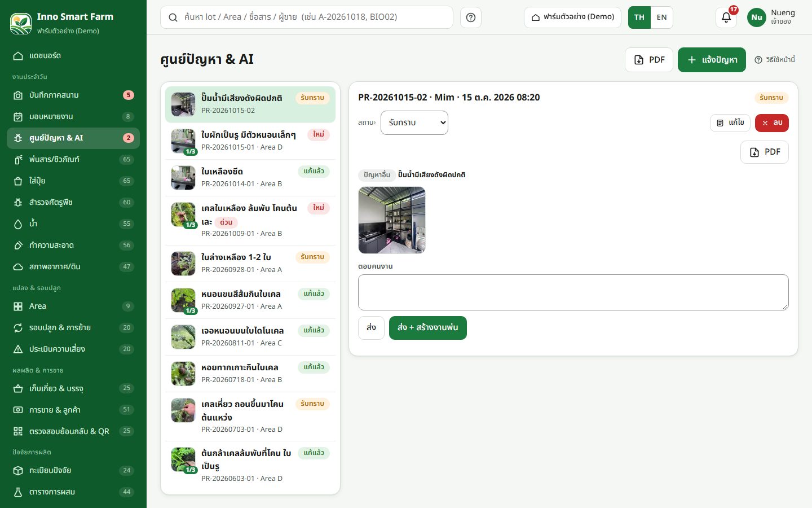Open Area grid icon item

tap(18, 306)
